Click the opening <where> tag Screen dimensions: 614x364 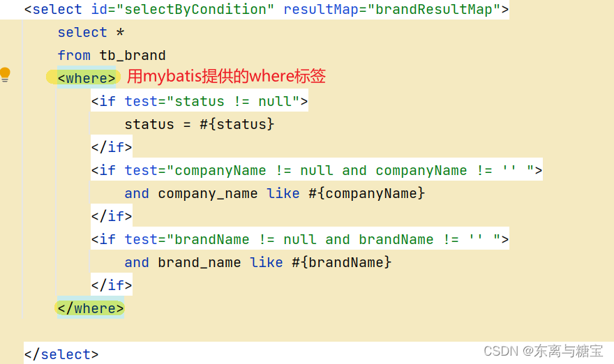[87, 78]
